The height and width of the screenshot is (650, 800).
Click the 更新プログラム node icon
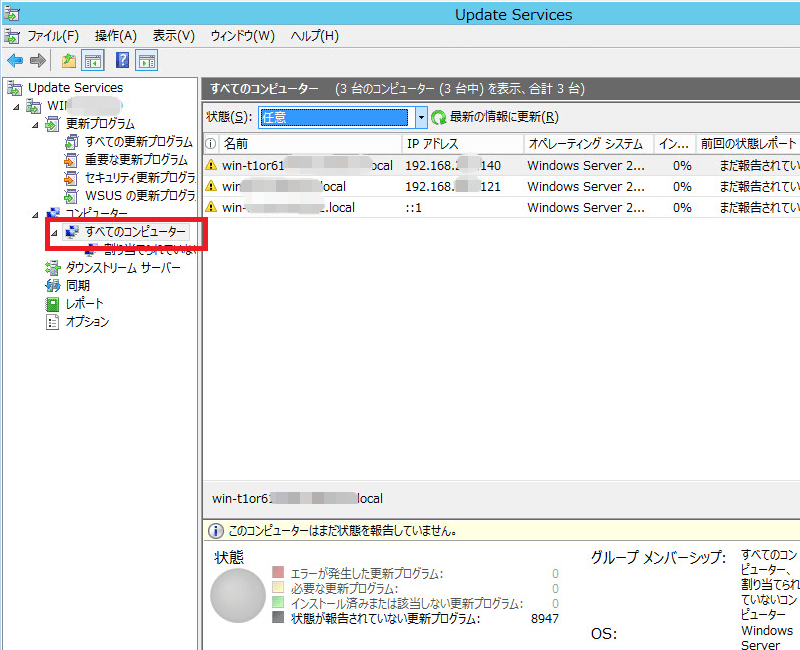pyautogui.click(x=53, y=124)
